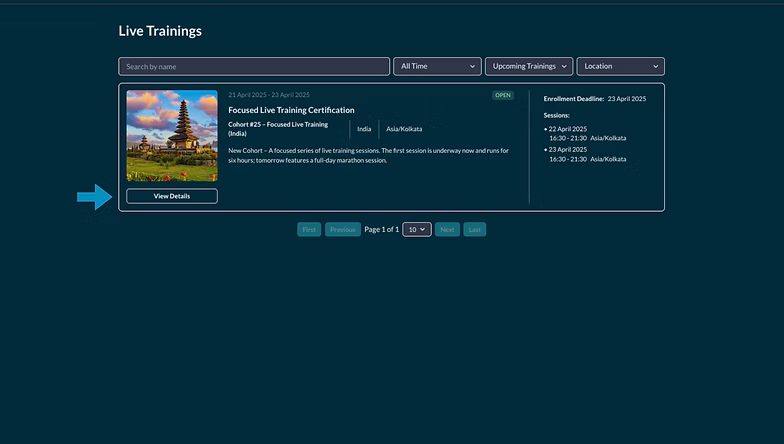Click the Focused Live Training Certification title
Image resolution: width=784 pixels, height=444 pixels.
point(292,110)
